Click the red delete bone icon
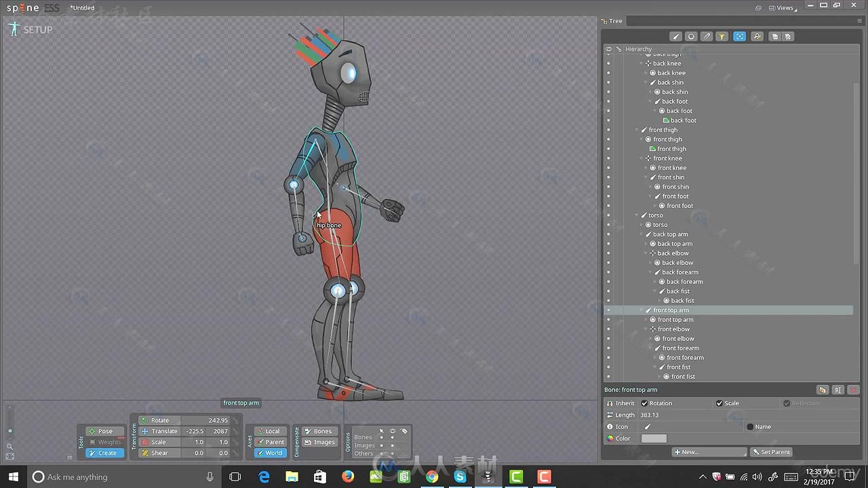Viewport: 868px width, 488px height. (854, 390)
